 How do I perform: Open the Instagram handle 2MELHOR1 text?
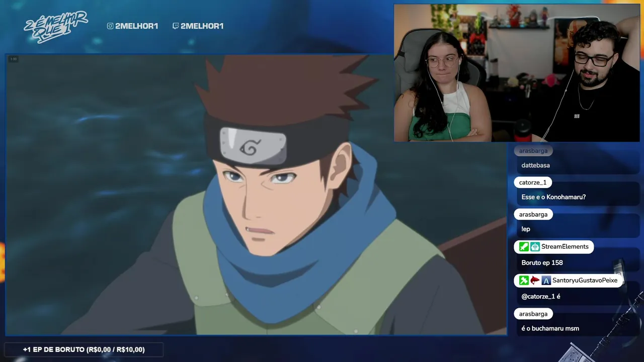tap(136, 26)
